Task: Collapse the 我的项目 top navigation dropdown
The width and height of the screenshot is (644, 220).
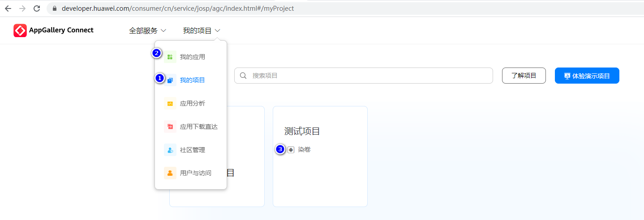Action: [202, 30]
